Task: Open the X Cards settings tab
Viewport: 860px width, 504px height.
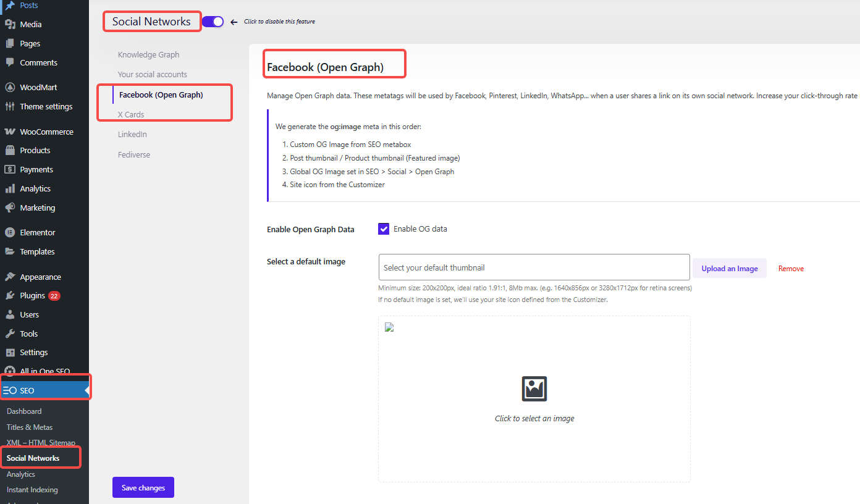Action: (131, 114)
